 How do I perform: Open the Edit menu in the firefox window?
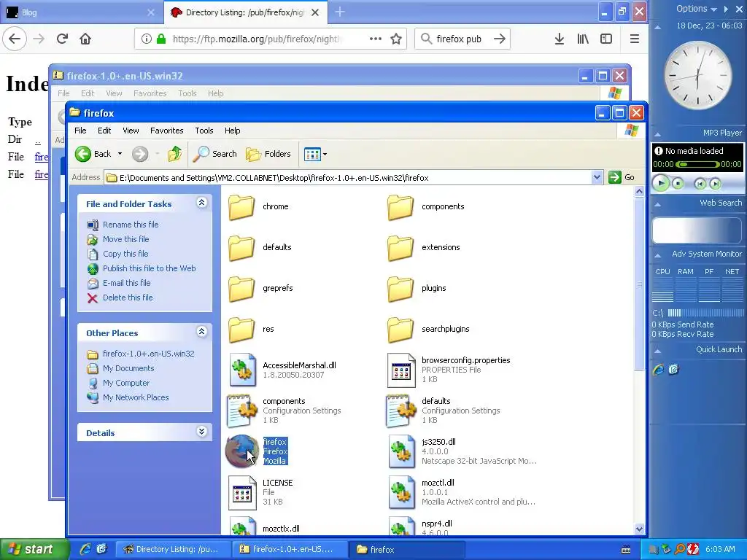[104, 131]
